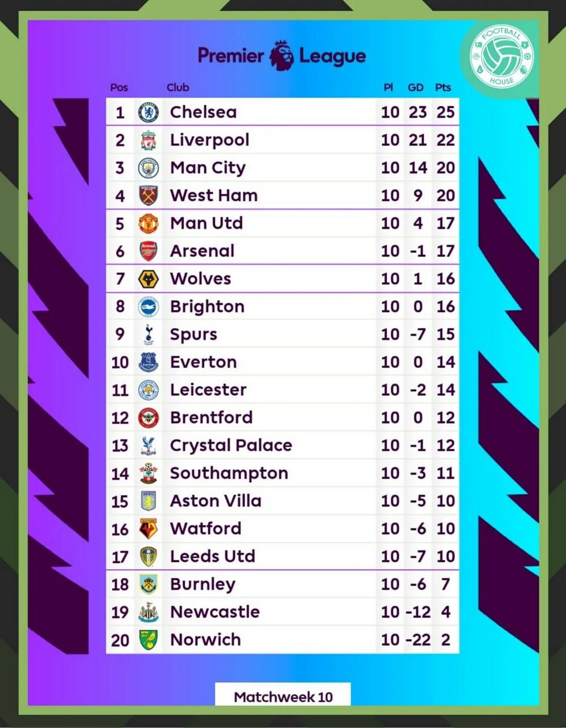Viewport: 566px width, 728px height.
Task: Click the Chelsea club crest
Action: (x=148, y=112)
